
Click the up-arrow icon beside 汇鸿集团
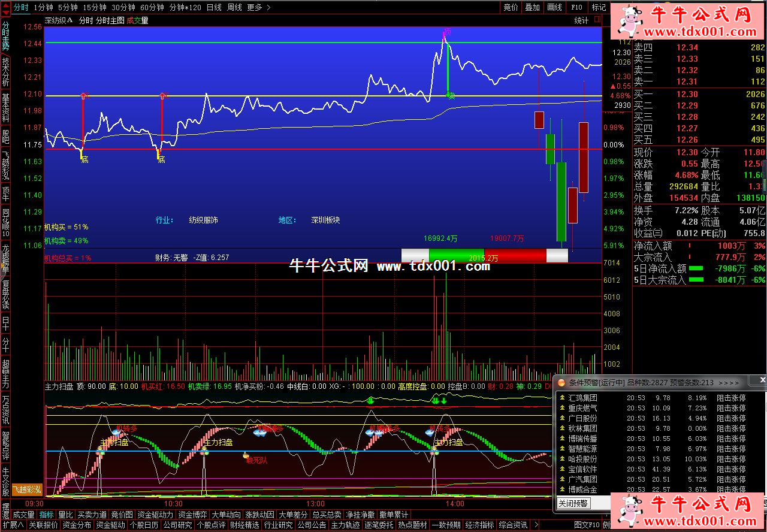coord(561,398)
